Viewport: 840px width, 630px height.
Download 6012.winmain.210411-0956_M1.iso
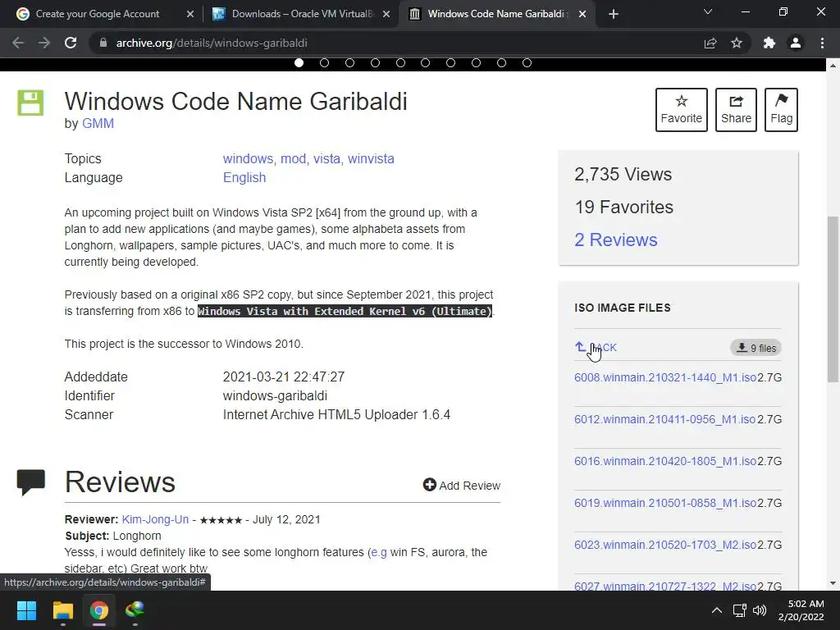tap(664, 419)
